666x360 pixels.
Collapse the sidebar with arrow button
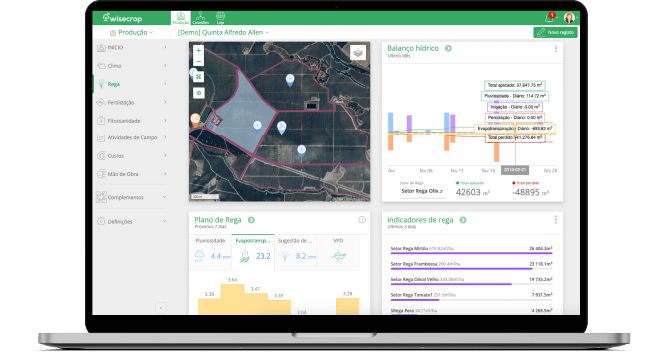click(x=161, y=307)
